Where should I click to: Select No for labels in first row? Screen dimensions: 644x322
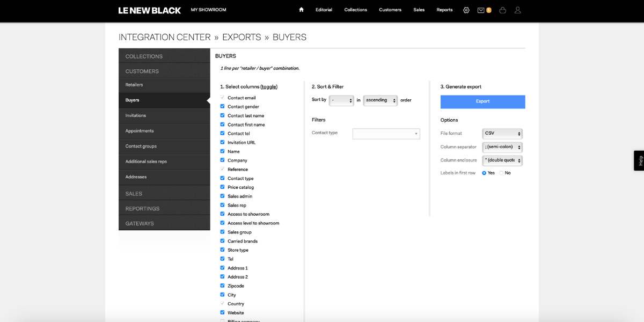[501, 173]
